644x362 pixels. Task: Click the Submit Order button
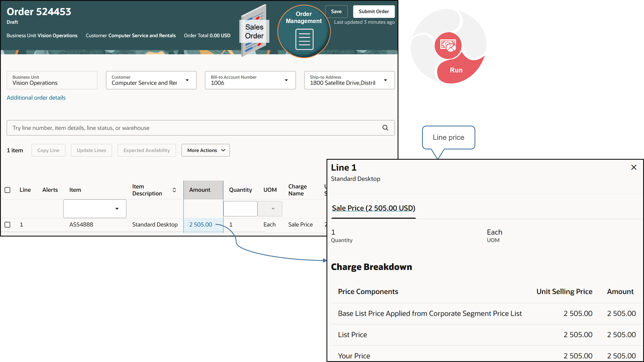pos(374,11)
